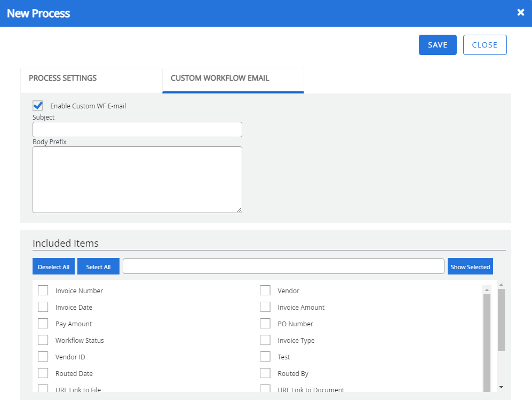Click Deselect All items button
532x408 pixels.
coord(53,266)
